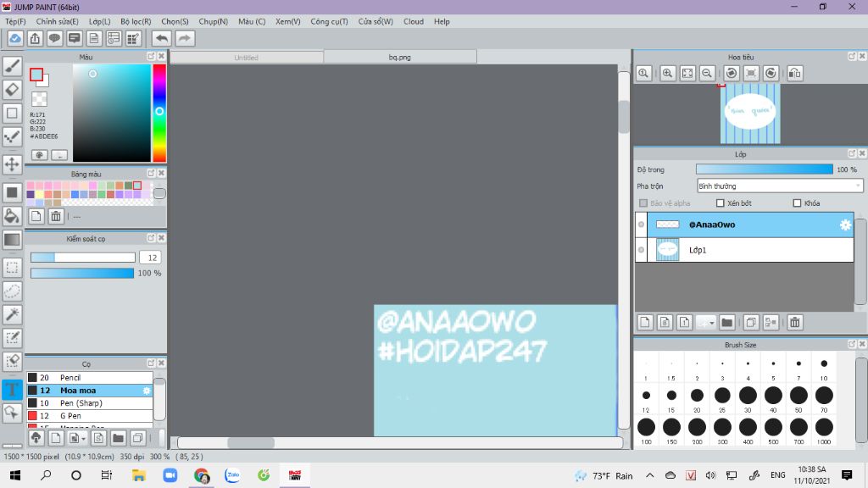The image size is (868, 488).
Task: Select the Lasso selection tool
Action: [x=12, y=291]
